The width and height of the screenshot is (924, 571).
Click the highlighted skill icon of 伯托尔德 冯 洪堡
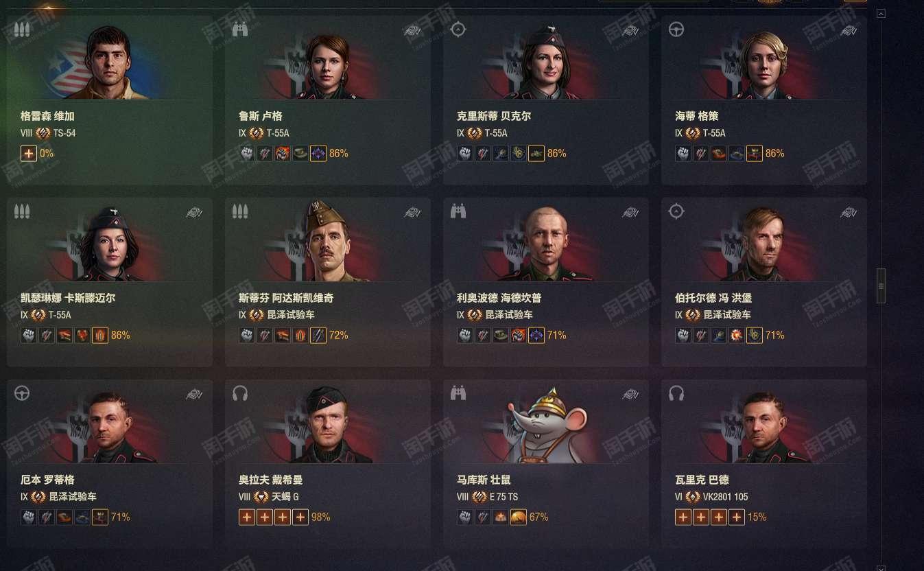(754, 335)
